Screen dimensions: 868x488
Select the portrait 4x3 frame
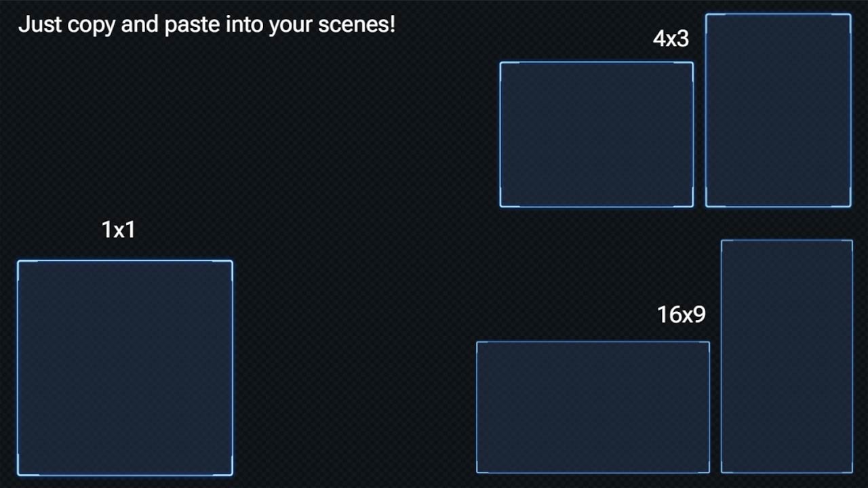(x=778, y=110)
